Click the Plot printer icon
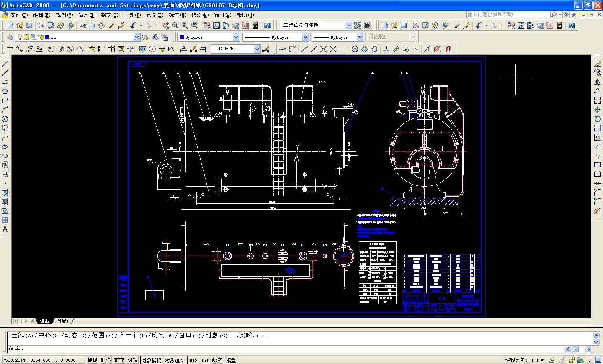Image resolution: width=603 pixels, height=364 pixels. click(x=41, y=26)
